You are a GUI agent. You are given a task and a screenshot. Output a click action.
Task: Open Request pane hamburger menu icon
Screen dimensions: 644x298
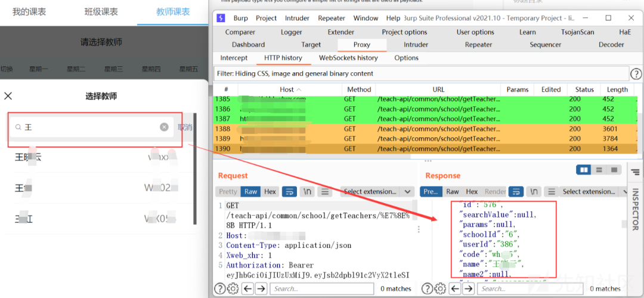tap(325, 191)
